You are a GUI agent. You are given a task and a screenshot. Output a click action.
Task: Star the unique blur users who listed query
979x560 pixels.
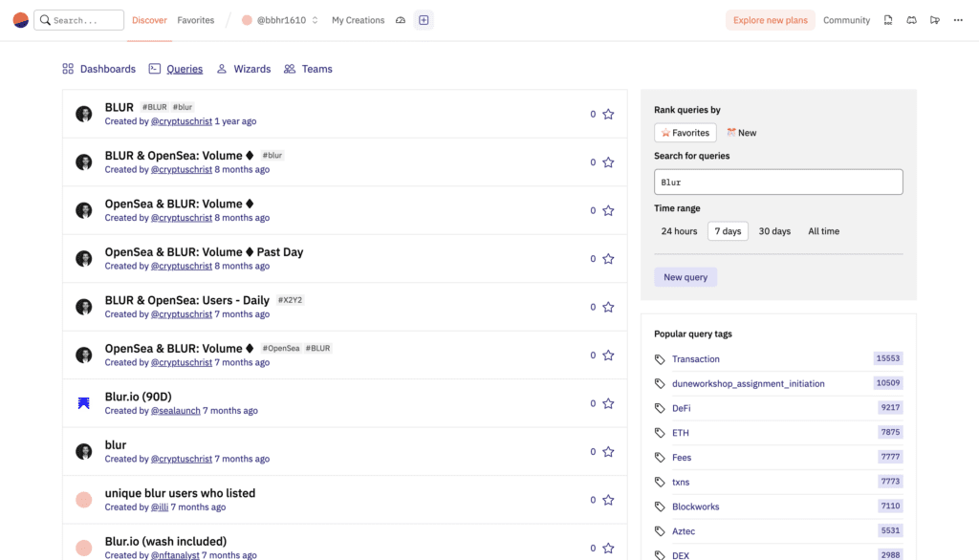608,500
